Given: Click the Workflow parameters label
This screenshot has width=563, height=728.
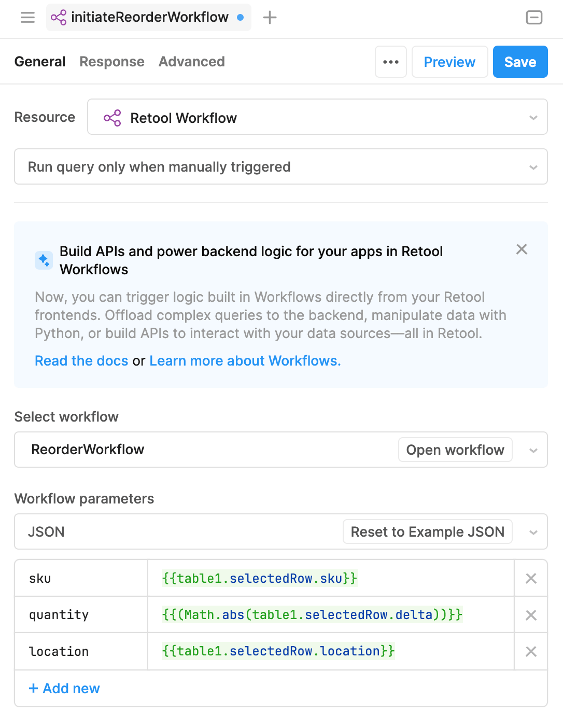Looking at the screenshot, I should [84, 499].
